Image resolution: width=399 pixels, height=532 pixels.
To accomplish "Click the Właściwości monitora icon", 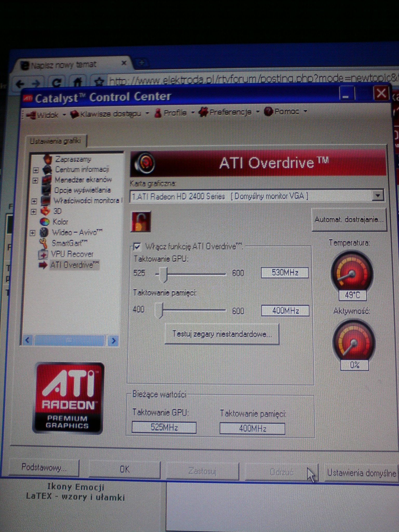I will tap(46, 201).
